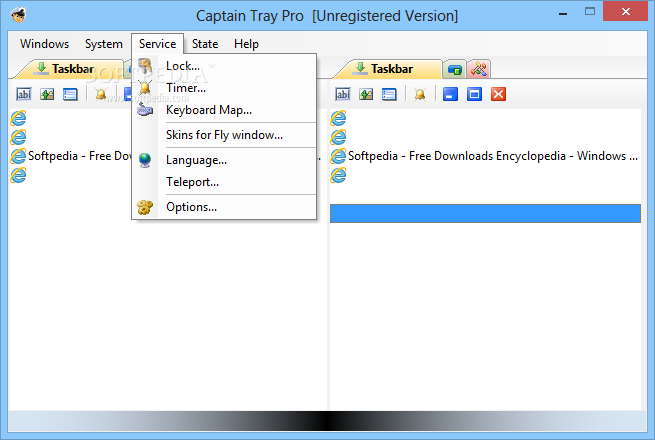Image resolution: width=655 pixels, height=440 pixels.
Task: Open the State menu
Action: point(205,44)
